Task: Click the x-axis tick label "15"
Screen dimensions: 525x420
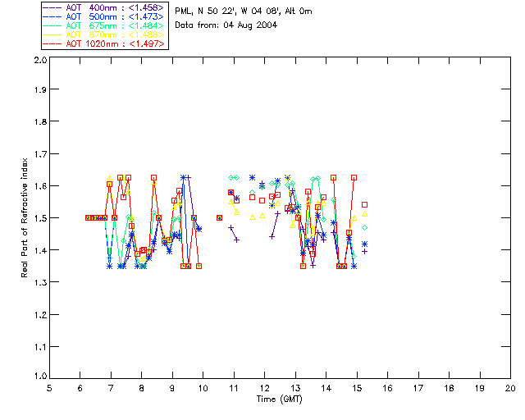Action: click(357, 388)
